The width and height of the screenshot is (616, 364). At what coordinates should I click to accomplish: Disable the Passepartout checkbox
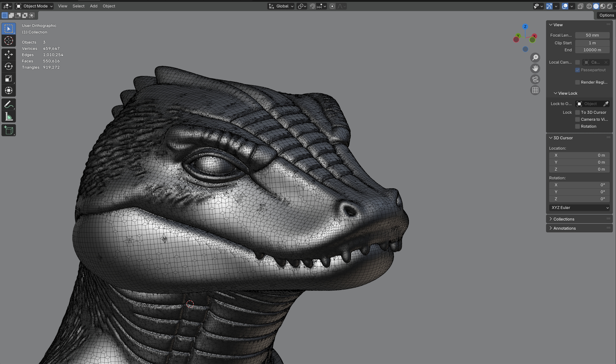click(x=577, y=70)
